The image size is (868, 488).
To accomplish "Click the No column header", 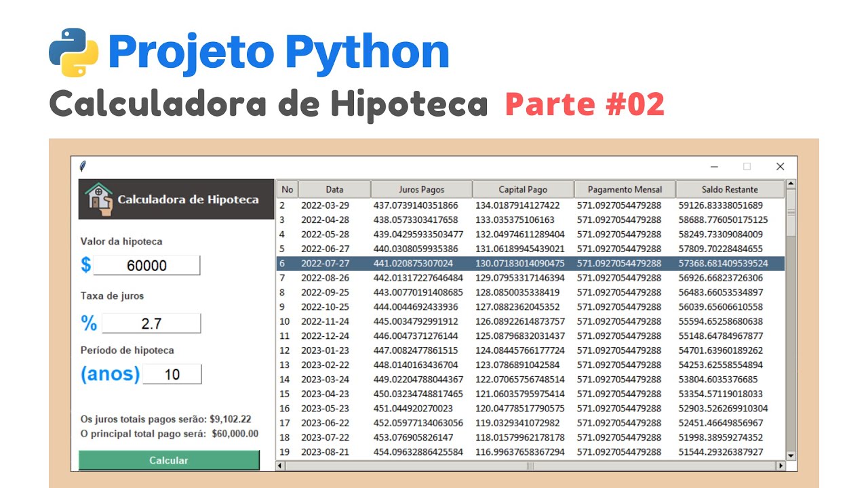I will click(x=288, y=189).
